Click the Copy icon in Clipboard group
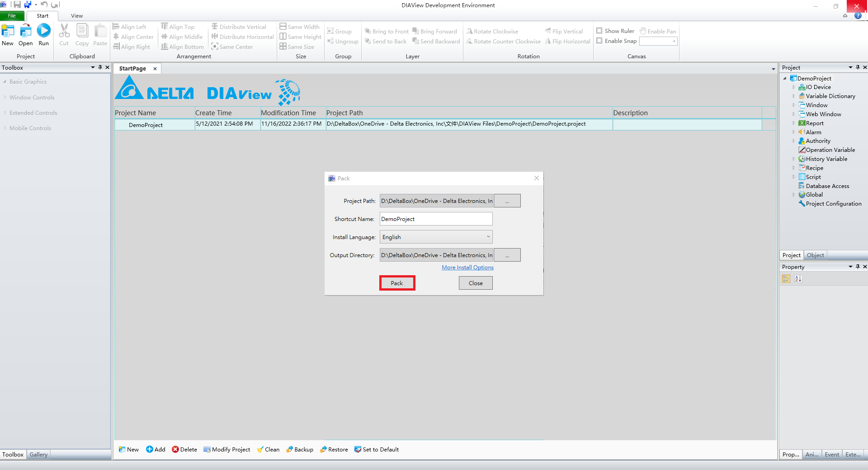 click(x=82, y=31)
